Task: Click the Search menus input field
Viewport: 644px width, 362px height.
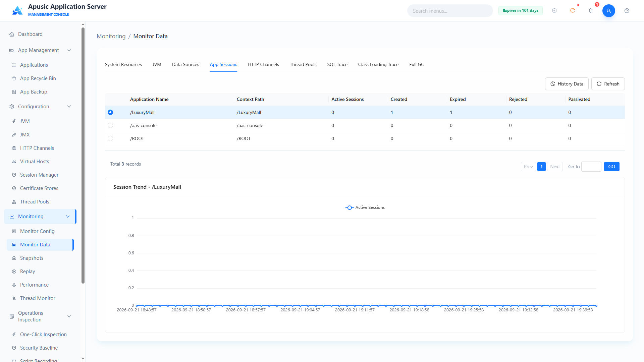Action: click(x=450, y=11)
